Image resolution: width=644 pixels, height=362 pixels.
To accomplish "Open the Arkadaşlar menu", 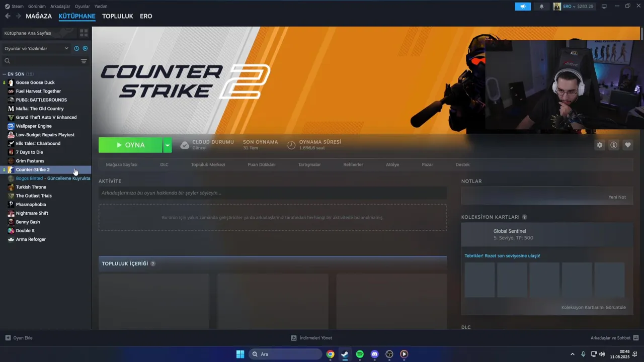I will coord(60,7).
